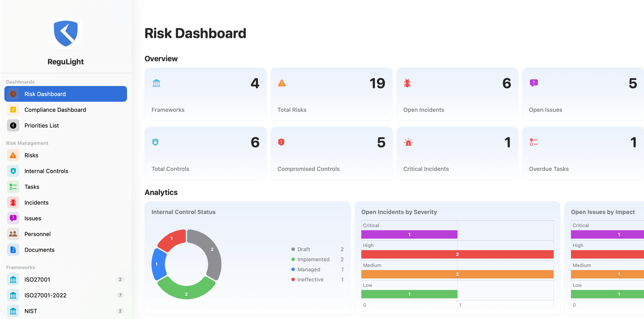
Task: Click the Priorities List walking figure icon
Action: [x=13, y=126]
